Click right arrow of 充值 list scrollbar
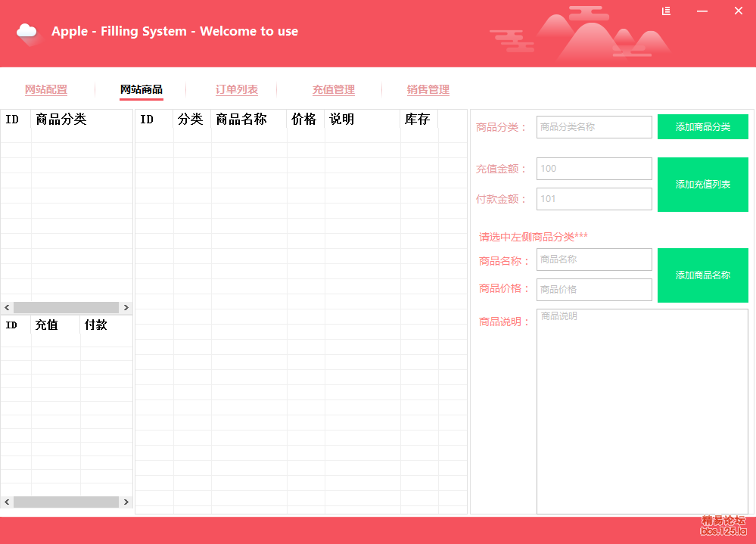The width and height of the screenshot is (756, 544). [126, 502]
